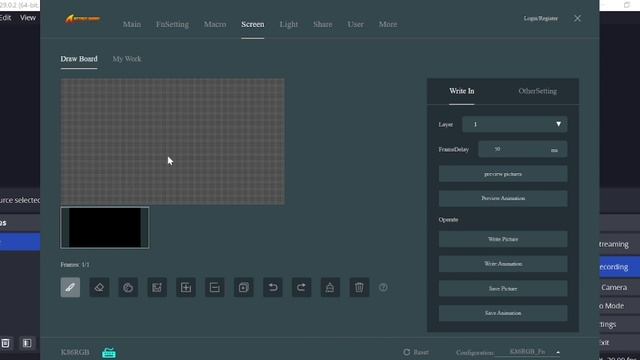Switch to the OtherSetting panel tab
The width and height of the screenshot is (640, 360).
(538, 91)
